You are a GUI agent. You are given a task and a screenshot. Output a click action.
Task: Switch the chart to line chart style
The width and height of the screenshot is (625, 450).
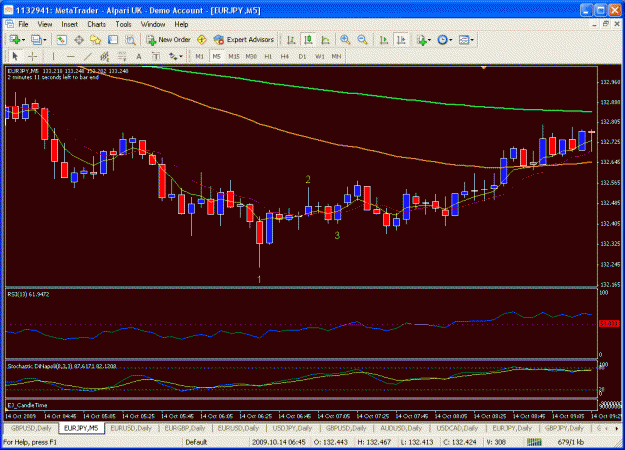coord(325,39)
